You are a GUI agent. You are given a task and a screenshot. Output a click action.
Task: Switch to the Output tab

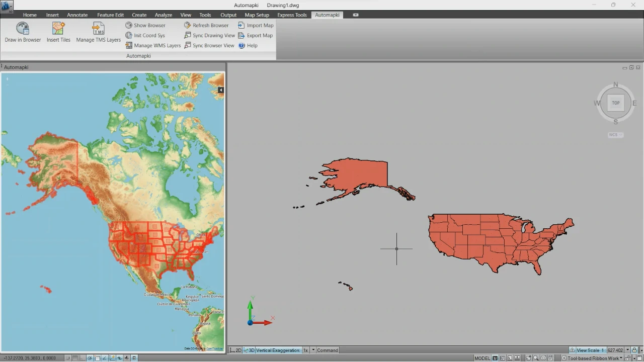[228, 15]
